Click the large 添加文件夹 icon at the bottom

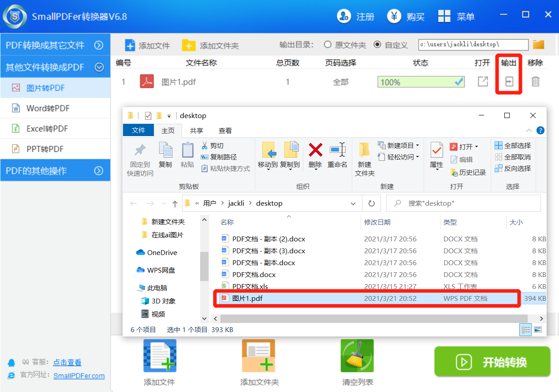coord(258,355)
